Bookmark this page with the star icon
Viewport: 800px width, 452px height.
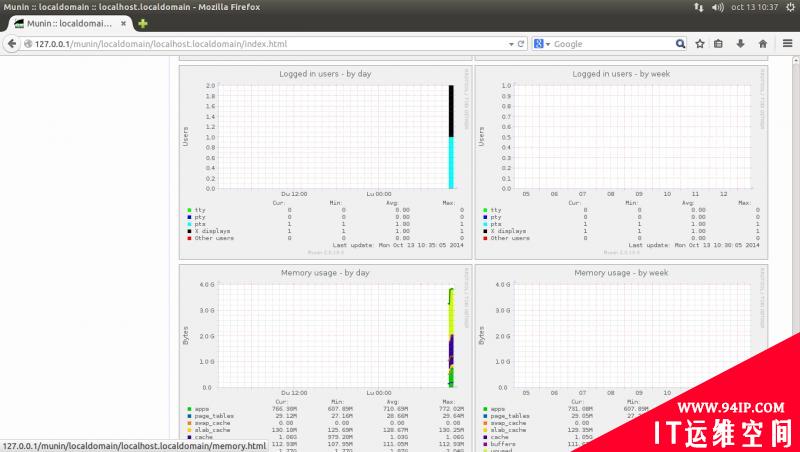coord(700,44)
